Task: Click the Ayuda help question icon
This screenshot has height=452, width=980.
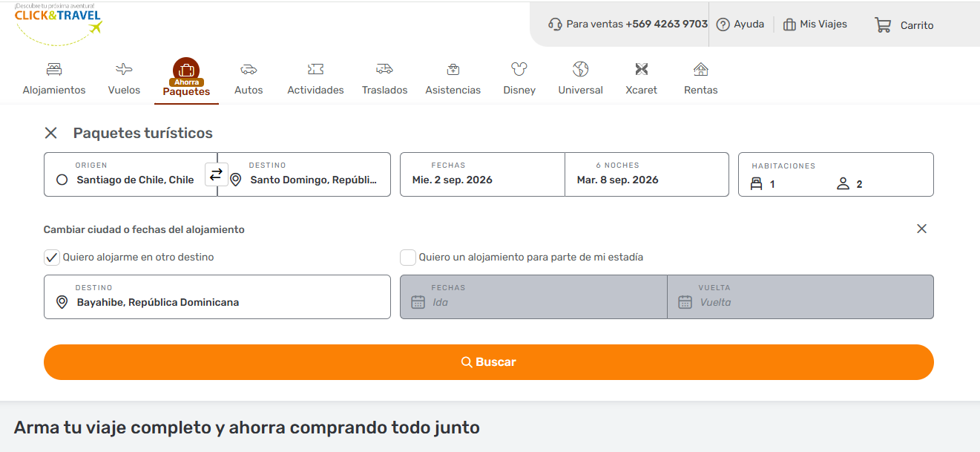Action: click(x=723, y=24)
